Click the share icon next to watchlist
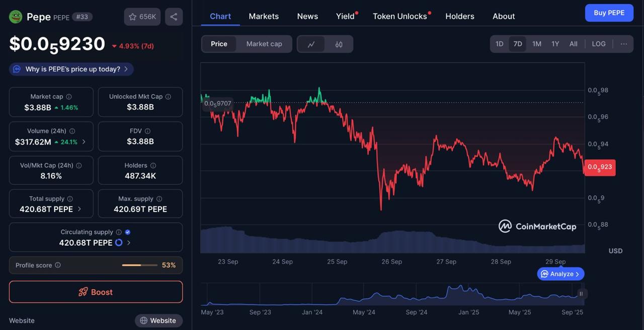This screenshot has height=330, width=644. 174,17
